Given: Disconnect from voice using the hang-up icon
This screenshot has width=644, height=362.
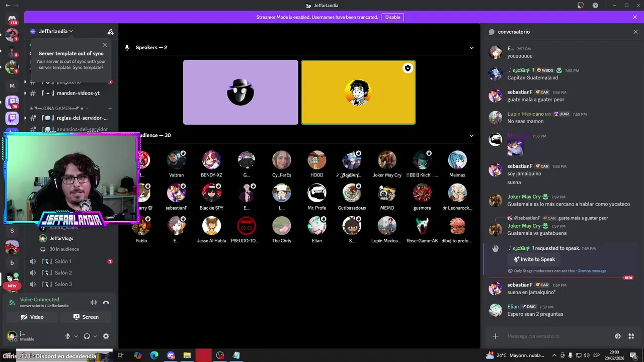Looking at the screenshot, I should coord(106,303).
